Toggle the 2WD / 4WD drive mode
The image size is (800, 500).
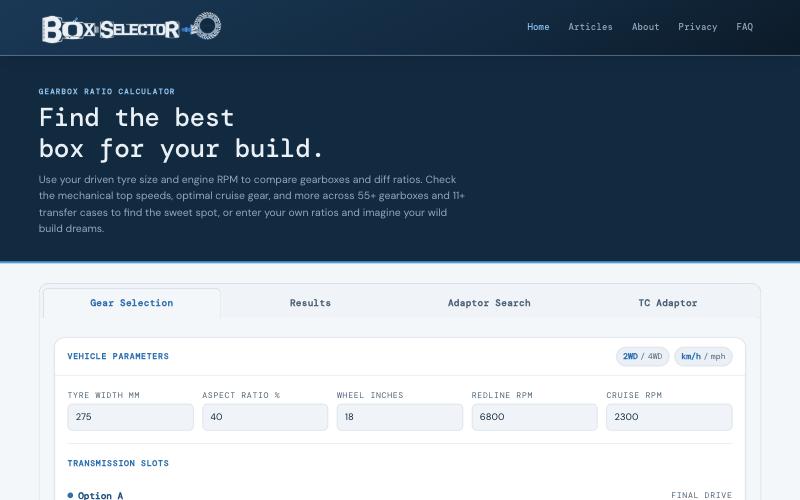642,356
